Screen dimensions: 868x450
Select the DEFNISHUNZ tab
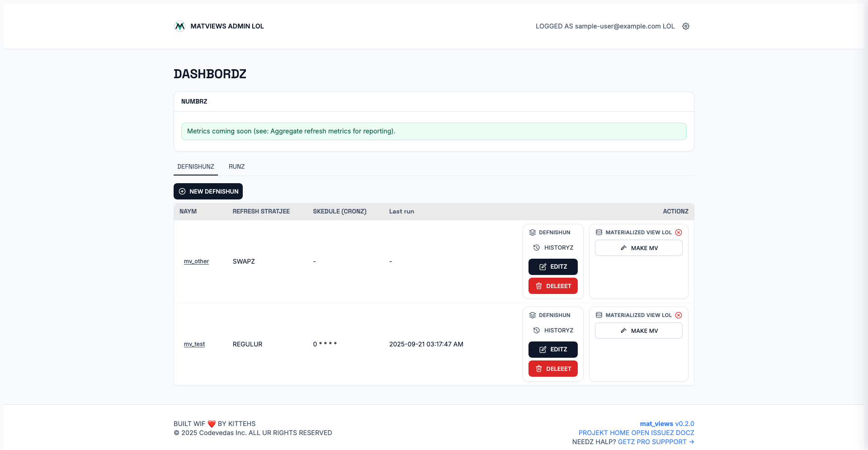tap(195, 167)
